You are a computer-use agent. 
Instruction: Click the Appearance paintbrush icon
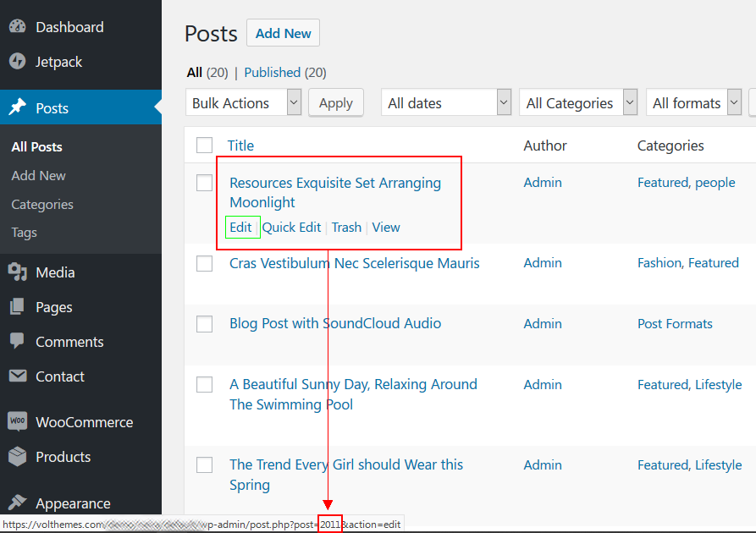pos(18,503)
